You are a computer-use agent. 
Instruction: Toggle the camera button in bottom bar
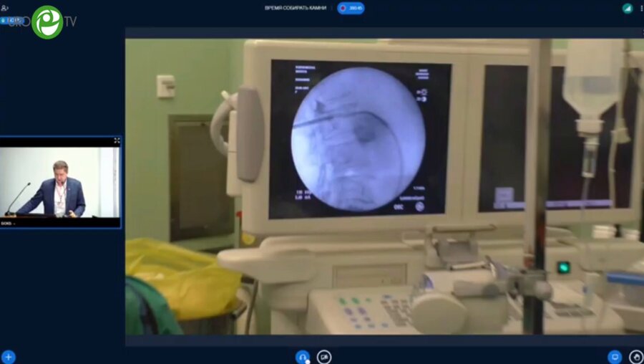coord(324,356)
